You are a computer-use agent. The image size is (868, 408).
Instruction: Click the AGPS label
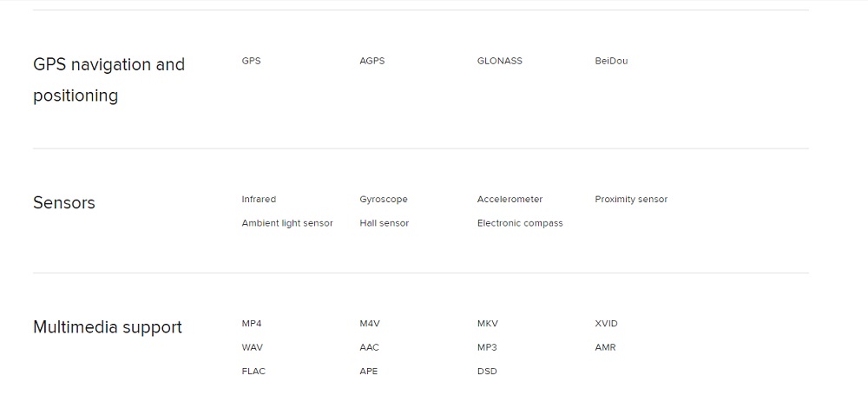(x=372, y=62)
